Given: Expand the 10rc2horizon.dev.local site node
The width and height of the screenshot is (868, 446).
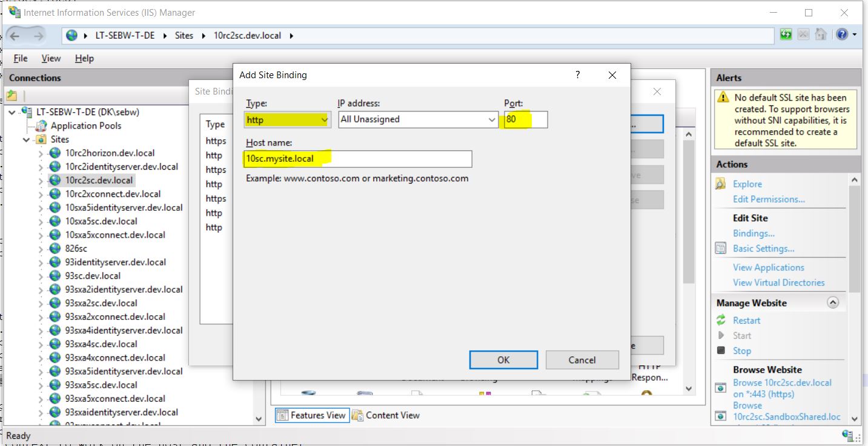Looking at the screenshot, I should click(x=41, y=154).
